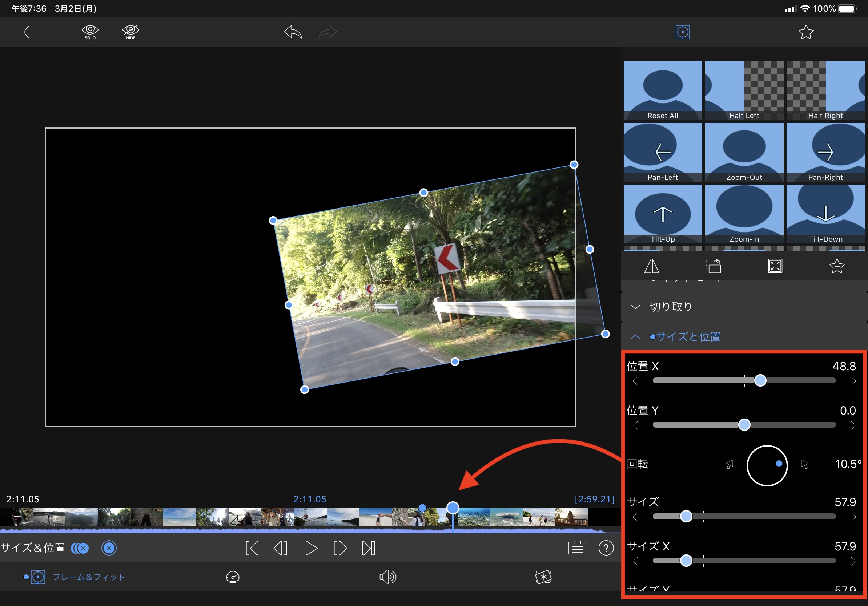Go back with the left chevron

26,32
